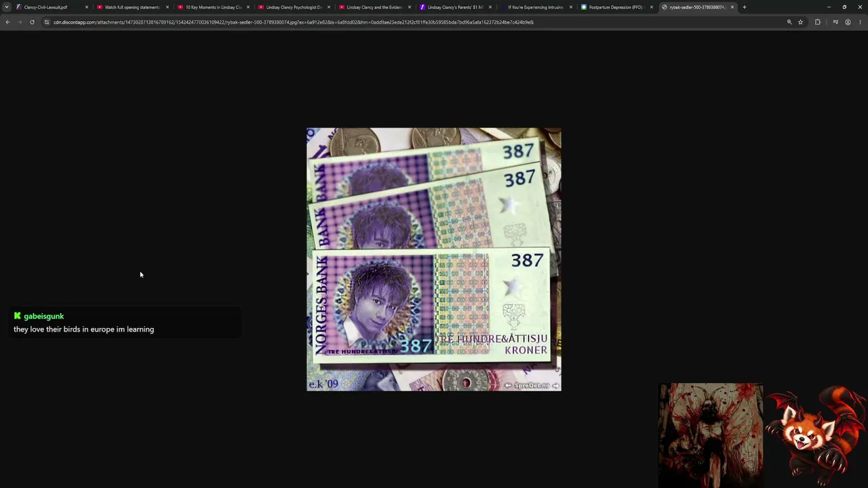This screenshot has height=488, width=868.
Task: Close the Postpartum Depression (PPD) tab
Action: pyautogui.click(x=652, y=7)
